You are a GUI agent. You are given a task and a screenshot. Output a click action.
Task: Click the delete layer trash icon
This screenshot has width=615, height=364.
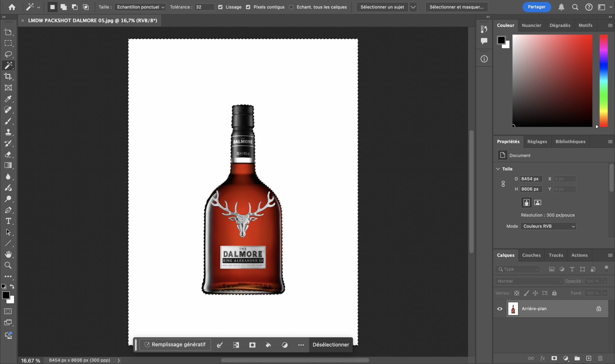click(600, 358)
